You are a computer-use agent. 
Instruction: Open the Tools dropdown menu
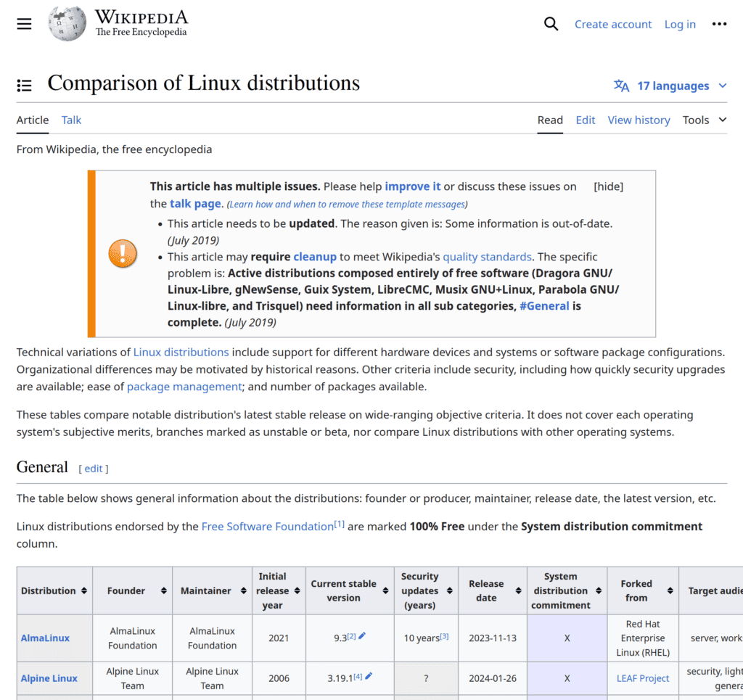click(x=704, y=120)
